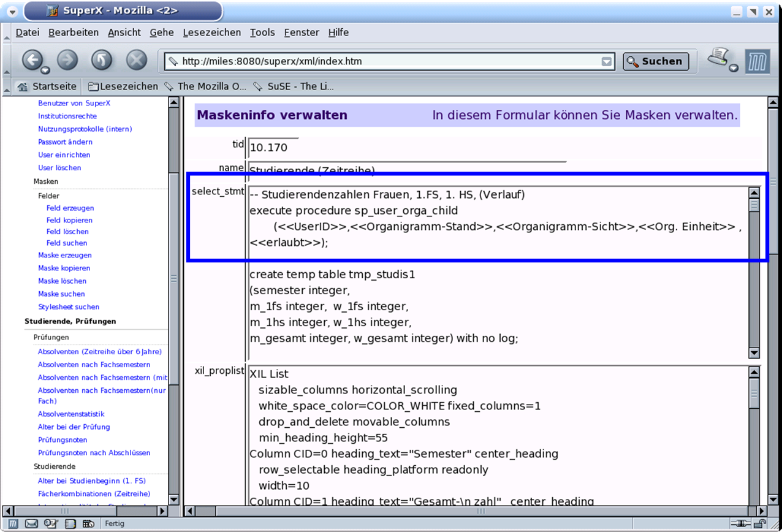
Task: Click the security lock icon in status bar
Action: (760, 524)
